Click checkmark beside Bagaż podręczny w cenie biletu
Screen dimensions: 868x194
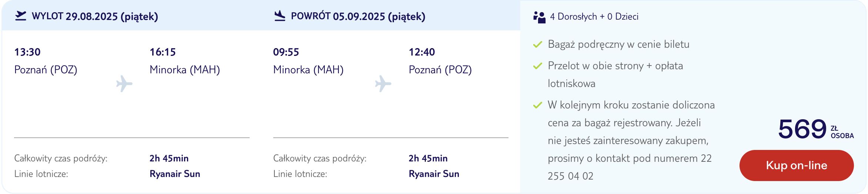point(537,45)
